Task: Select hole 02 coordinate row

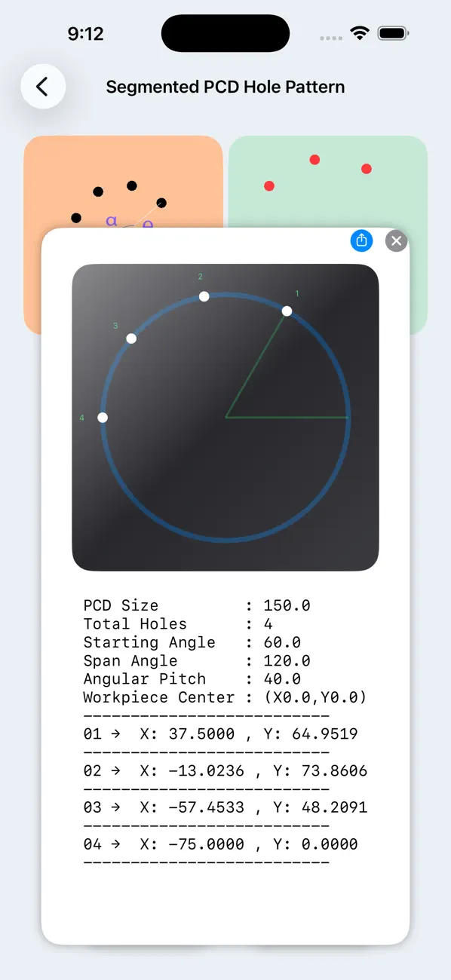Action: click(225, 770)
